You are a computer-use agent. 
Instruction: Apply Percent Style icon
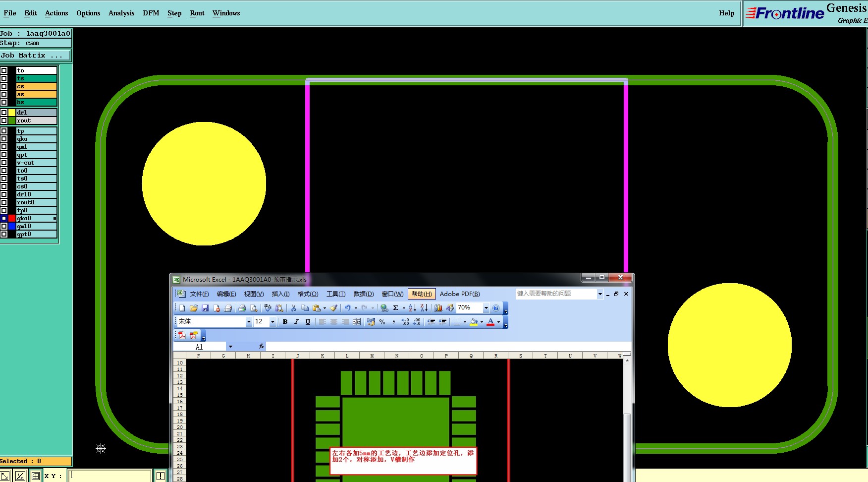coord(382,322)
